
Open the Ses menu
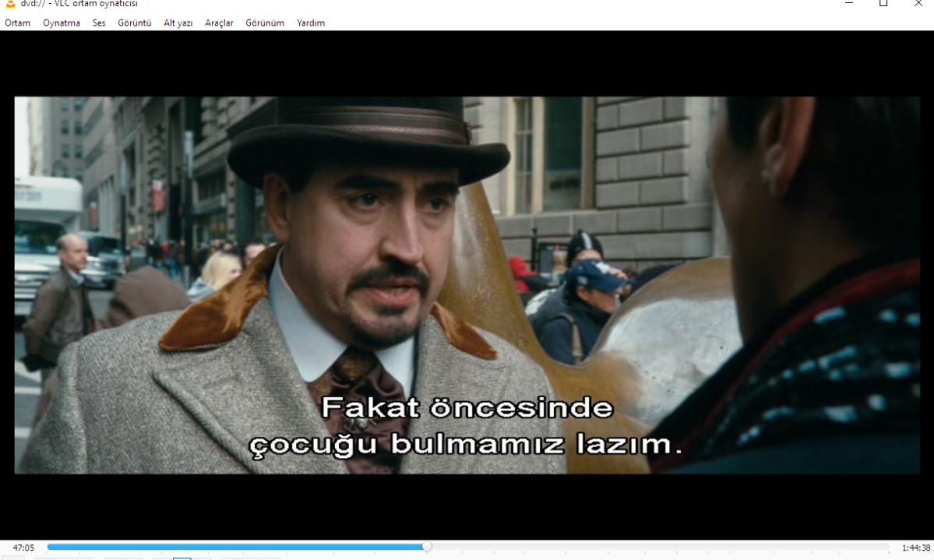tap(99, 23)
